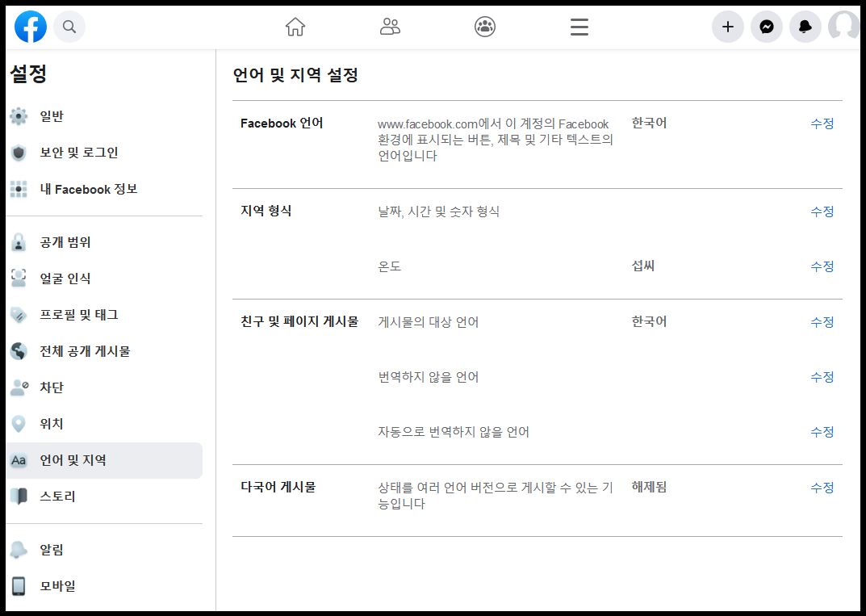
Task: Open 스토리 settings
Action: click(x=57, y=497)
